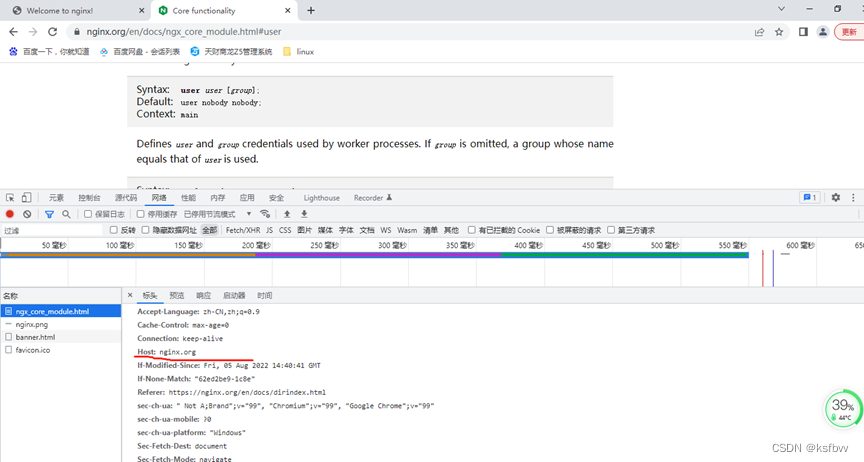The height and width of the screenshot is (462, 864).
Task: Check the 被屏蔽的请求 checkbox
Action: coord(550,230)
